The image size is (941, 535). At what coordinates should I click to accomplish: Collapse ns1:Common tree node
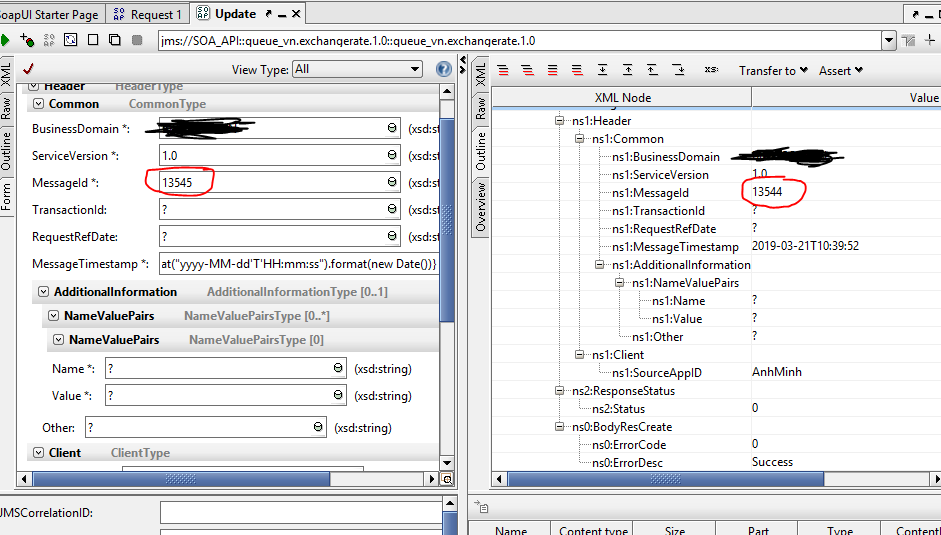[x=580, y=139]
